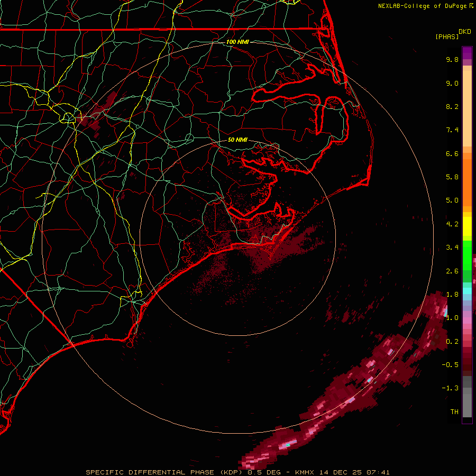The height and width of the screenshot is (476, 476).
Task: Select the 7.4 value on the scale
Action: coord(452,130)
